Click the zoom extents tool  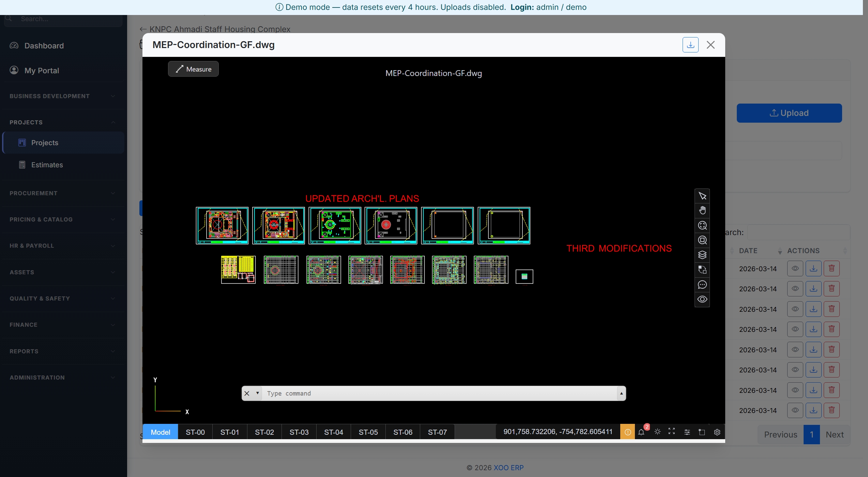[702, 225]
